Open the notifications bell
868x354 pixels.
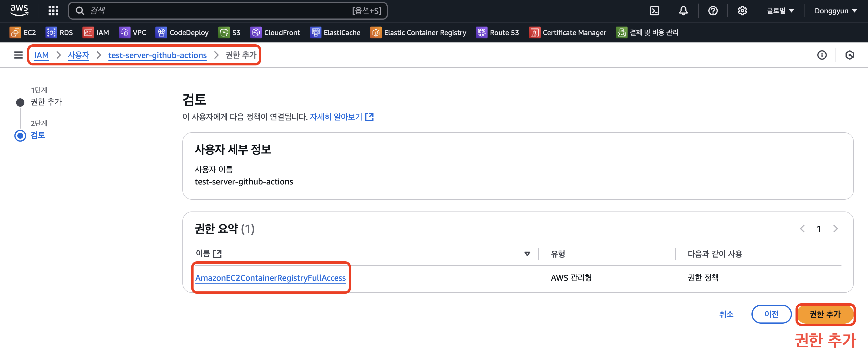683,11
